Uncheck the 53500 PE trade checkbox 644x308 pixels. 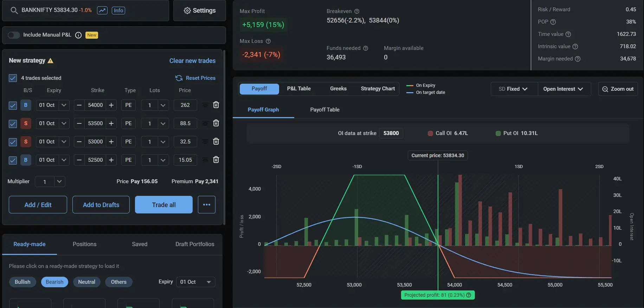(x=13, y=123)
